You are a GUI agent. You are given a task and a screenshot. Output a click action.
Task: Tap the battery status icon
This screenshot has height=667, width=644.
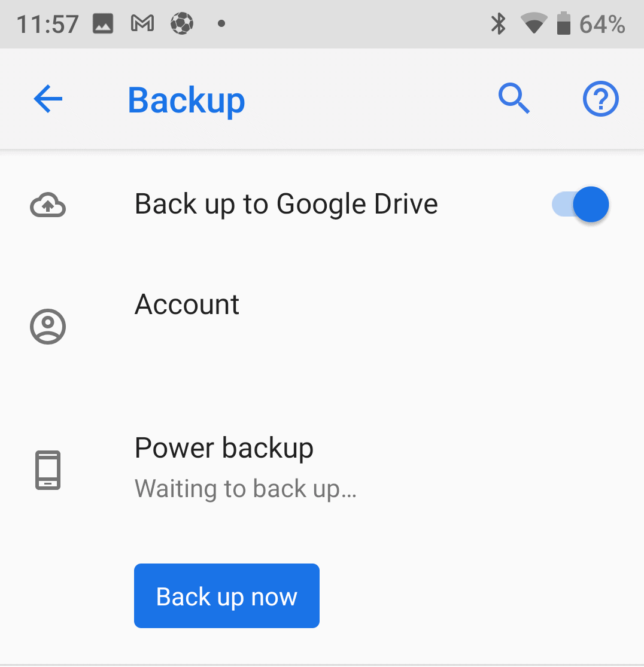click(x=564, y=23)
